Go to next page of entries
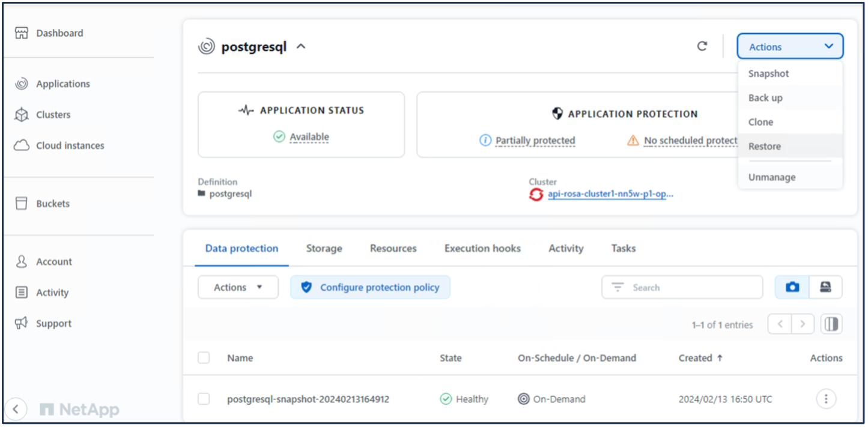The height and width of the screenshot is (427, 868). [803, 324]
